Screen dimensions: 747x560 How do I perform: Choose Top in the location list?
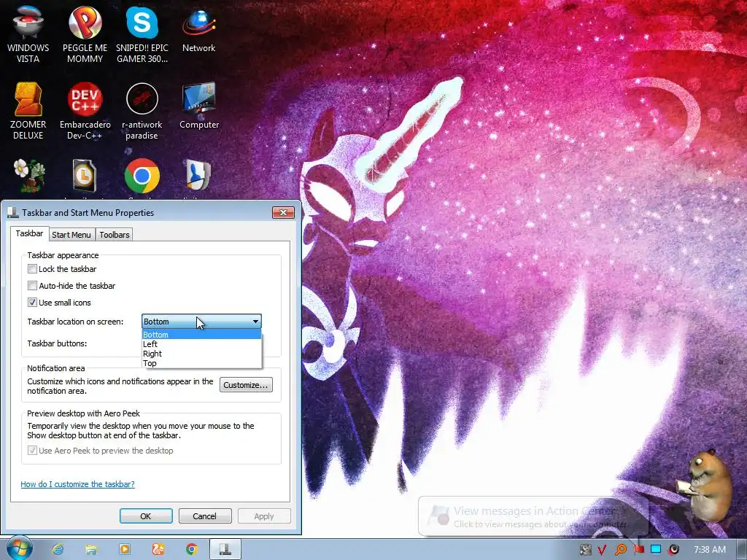201,363
